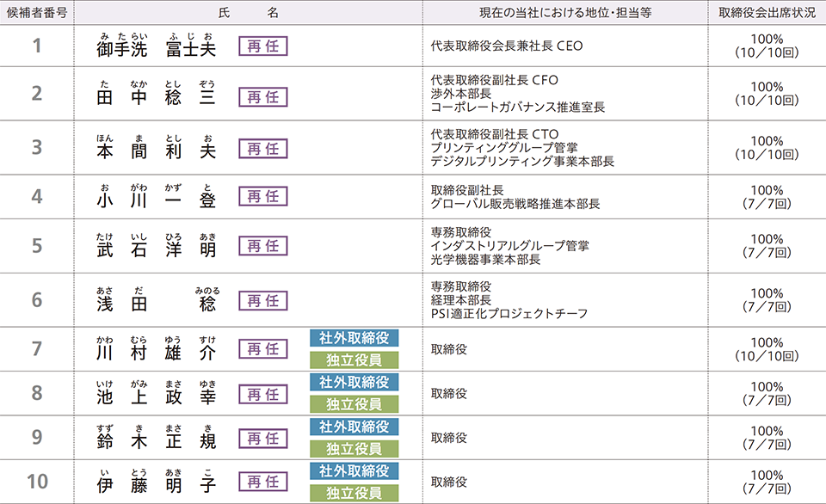
Task: Click the 候補者番号 column header
Action: (37, 13)
